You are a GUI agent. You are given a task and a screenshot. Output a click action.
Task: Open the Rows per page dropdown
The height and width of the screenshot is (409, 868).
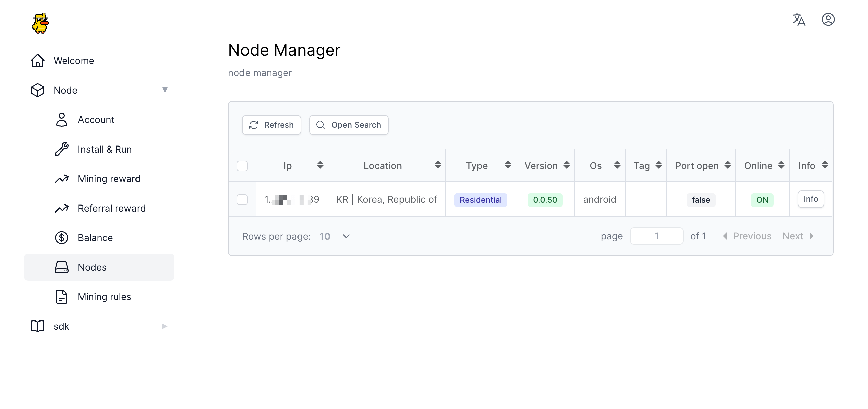click(335, 236)
